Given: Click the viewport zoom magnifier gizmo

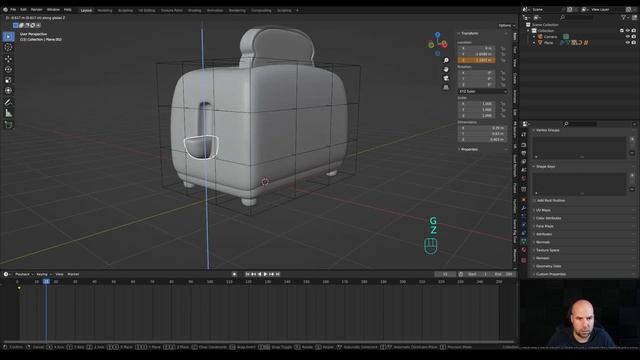Looking at the screenshot, I should click(x=446, y=60).
